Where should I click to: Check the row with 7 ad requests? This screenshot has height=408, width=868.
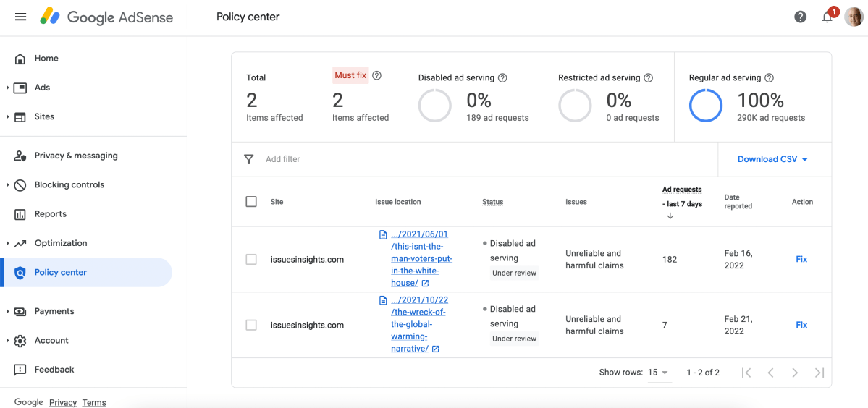pos(251,325)
